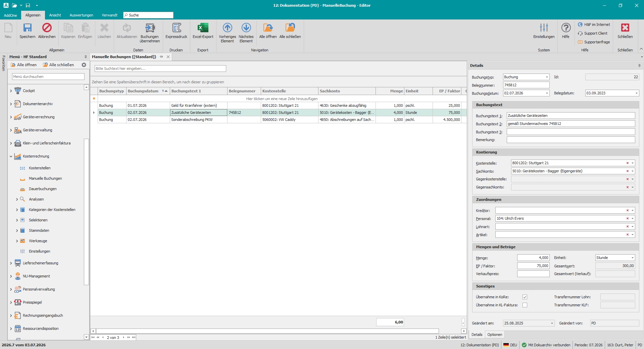The width and height of the screenshot is (644, 349).
Task: Click Buchungen übernehmen in the ribbon
Action: point(150,32)
